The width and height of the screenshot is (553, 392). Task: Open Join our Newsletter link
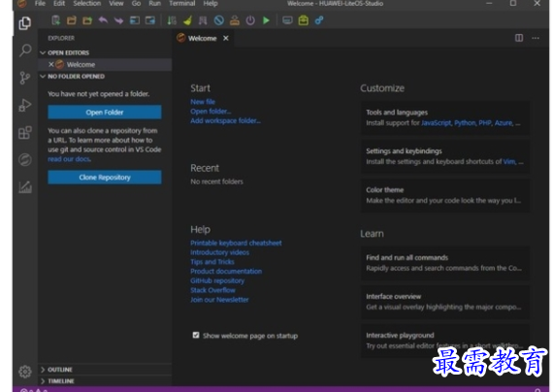[219, 300]
